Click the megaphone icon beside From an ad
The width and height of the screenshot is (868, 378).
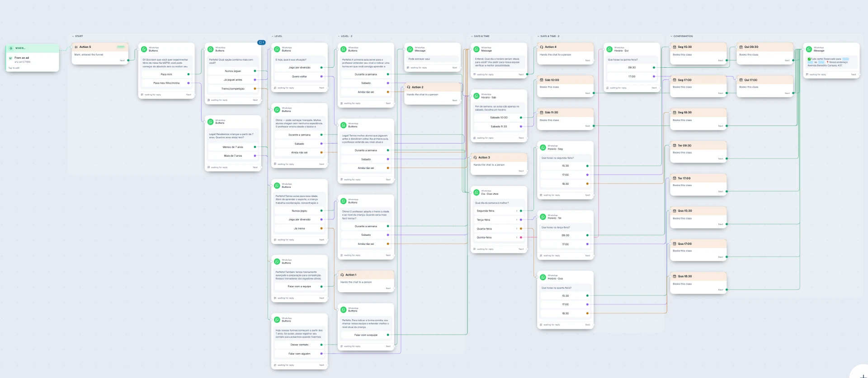tap(11, 58)
